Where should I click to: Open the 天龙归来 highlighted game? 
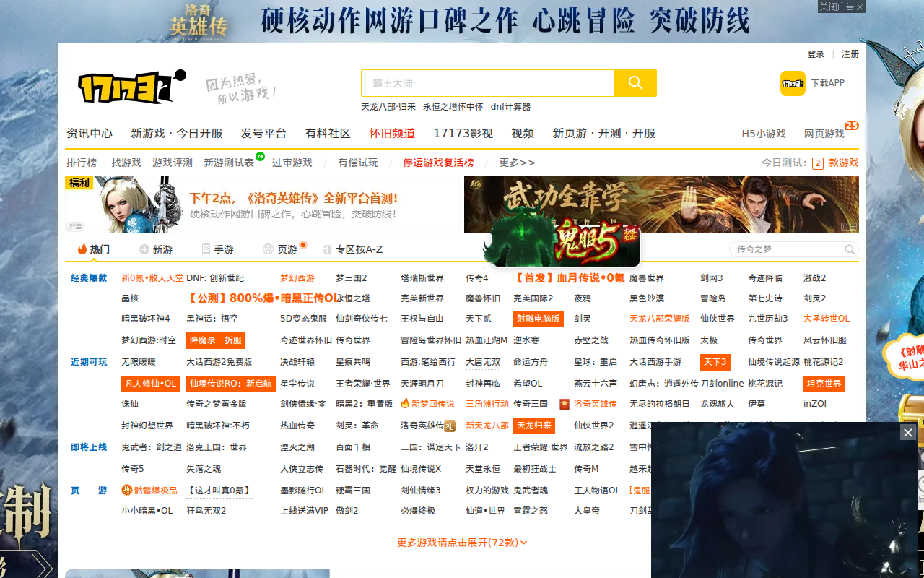534,426
